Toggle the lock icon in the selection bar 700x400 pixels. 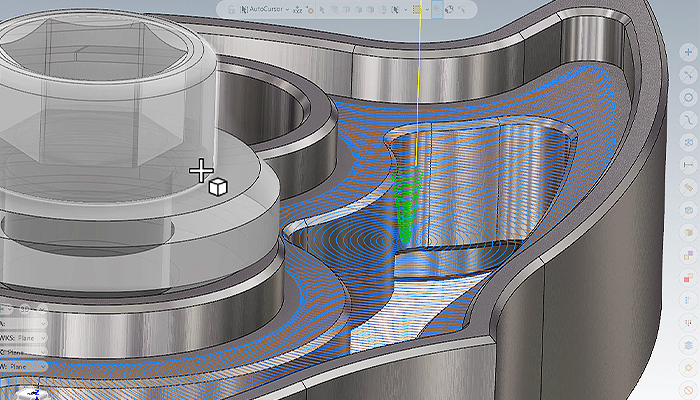click(232, 9)
